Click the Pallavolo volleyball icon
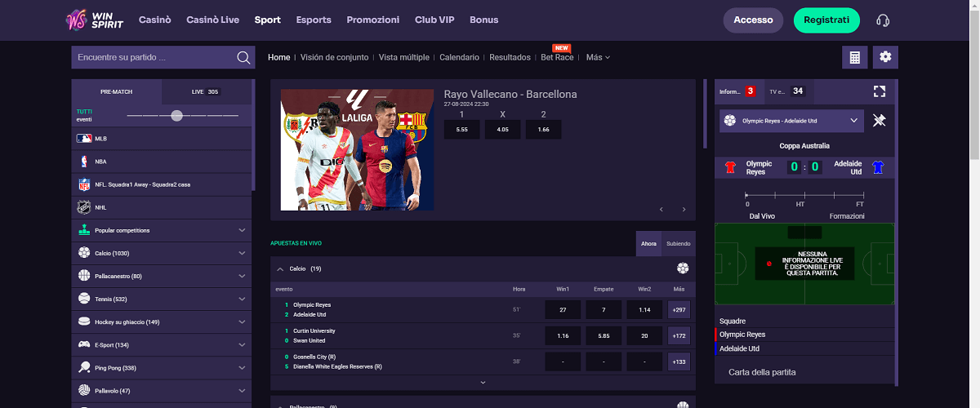 [x=83, y=391]
